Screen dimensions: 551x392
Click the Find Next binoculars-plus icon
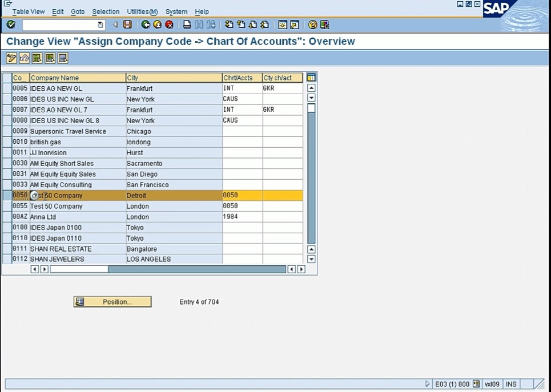click(211, 25)
